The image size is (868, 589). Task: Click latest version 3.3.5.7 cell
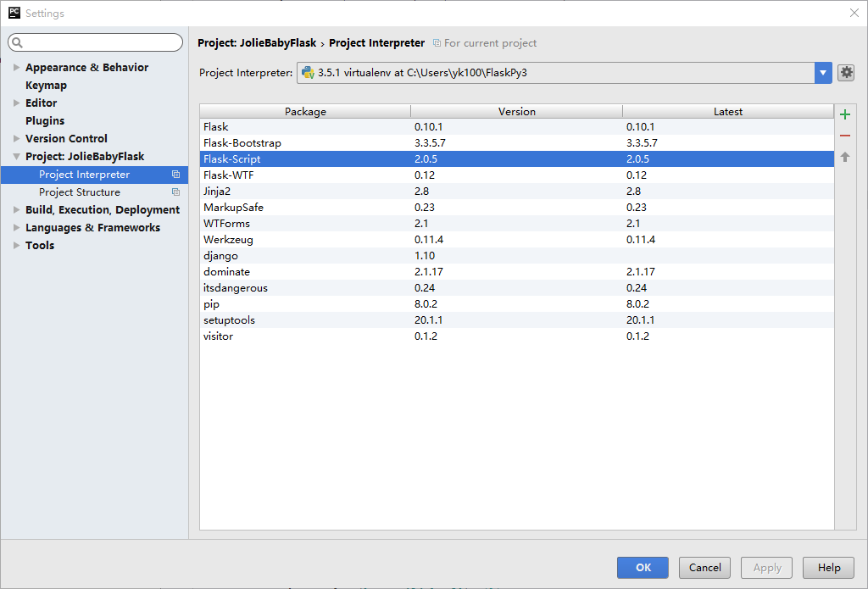(642, 143)
